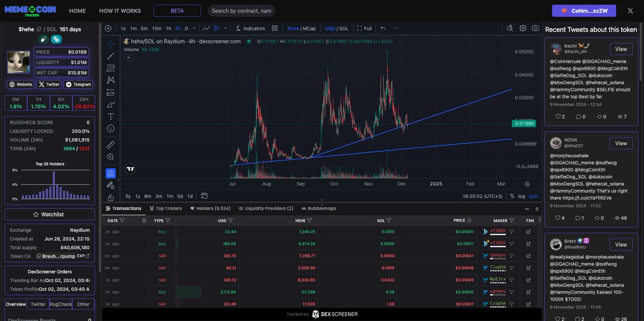Open the emoji icons tool

[x=111, y=128]
